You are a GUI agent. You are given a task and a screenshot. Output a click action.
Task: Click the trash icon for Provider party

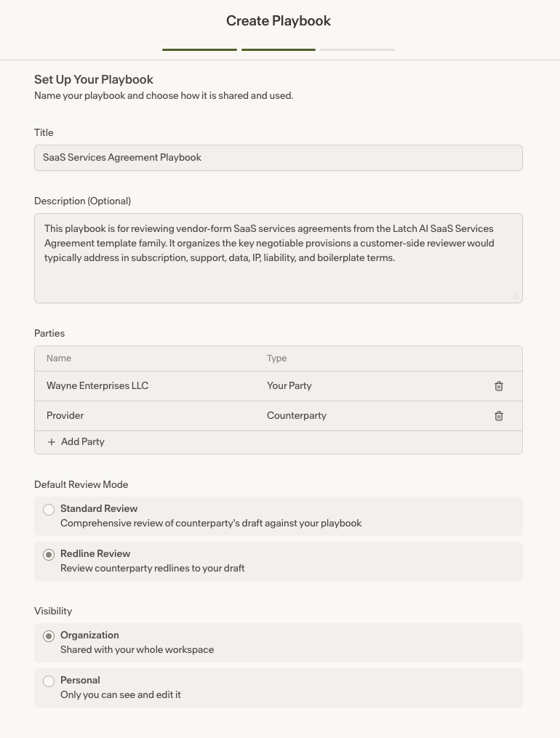pos(499,416)
